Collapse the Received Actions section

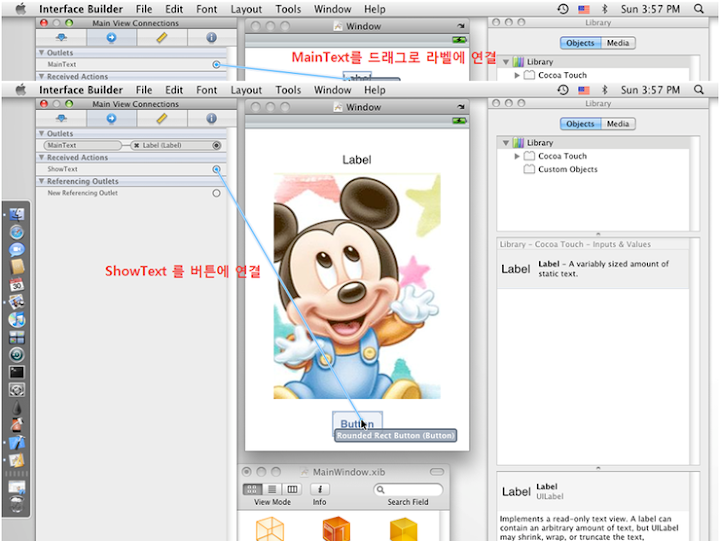(42, 157)
